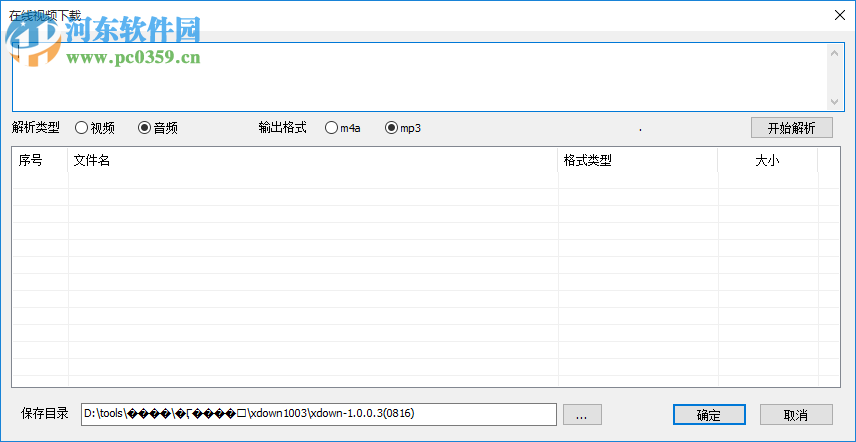Image resolution: width=856 pixels, height=442 pixels.
Task: Click the 解析类型 label
Action: tap(36, 128)
